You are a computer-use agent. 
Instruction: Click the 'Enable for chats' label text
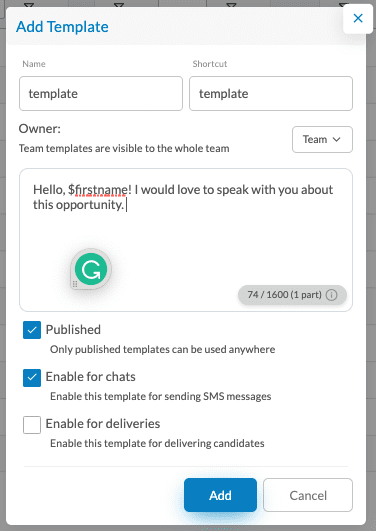click(x=90, y=377)
